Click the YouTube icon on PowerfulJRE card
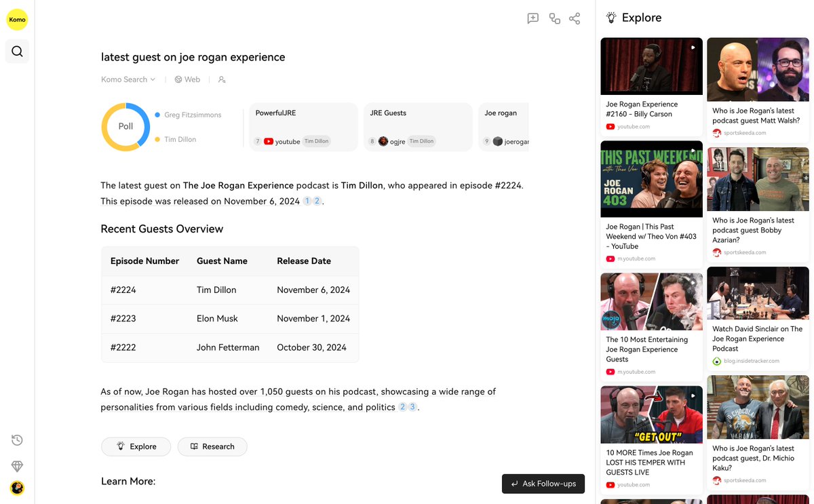The image size is (814, 504). pos(269,141)
